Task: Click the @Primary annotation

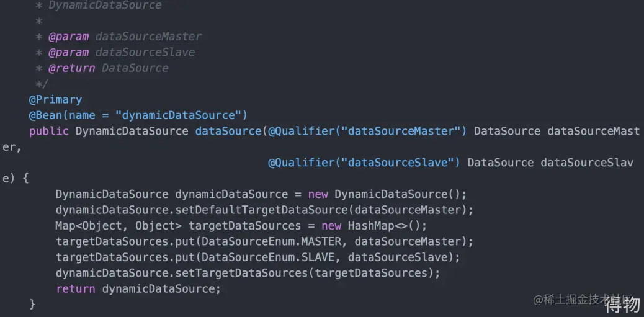Action: [55, 99]
